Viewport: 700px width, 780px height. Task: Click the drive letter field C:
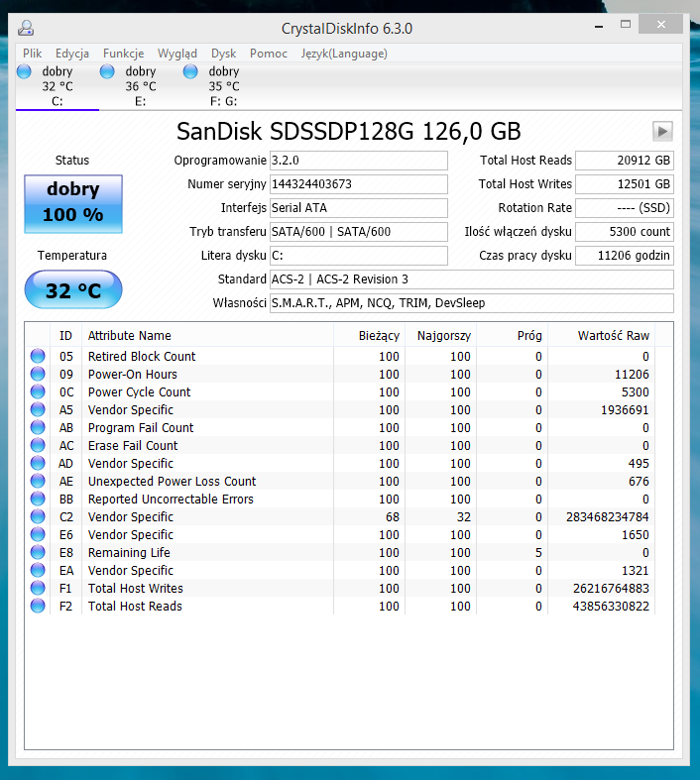[359, 256]
